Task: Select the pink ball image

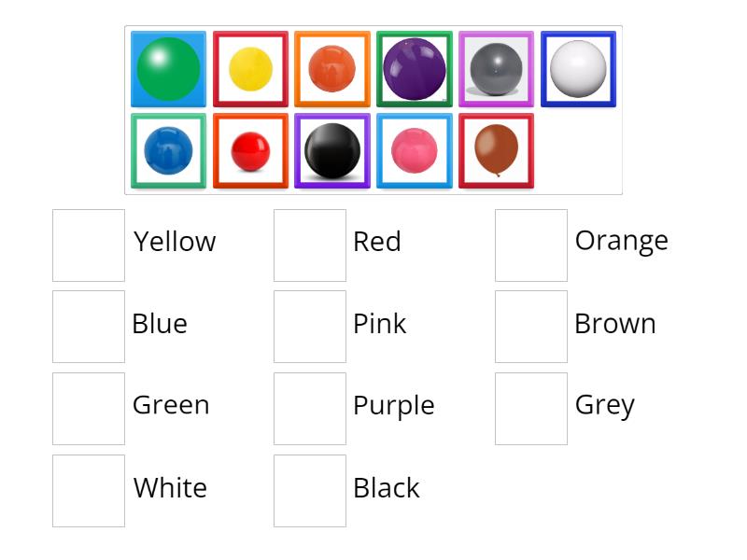Action: (x=415, y=151)
